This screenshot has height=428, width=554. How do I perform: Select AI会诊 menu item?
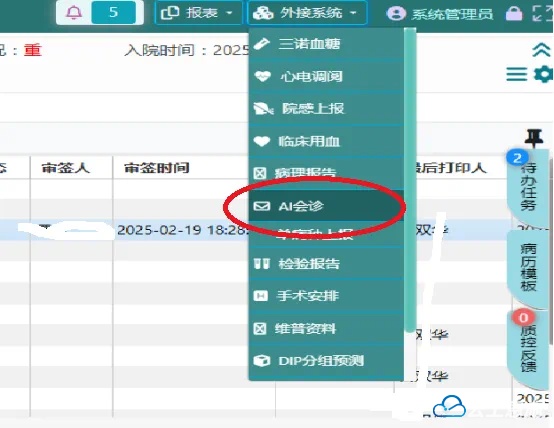(326, 206)
